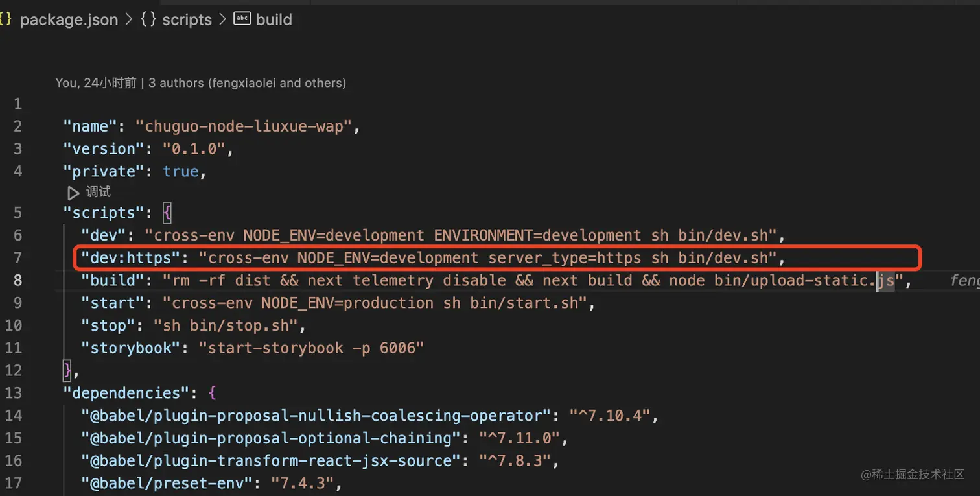Click the nullish-coalescing-operator plugin key
This screenshot has width=980, height=496.
pyautogui.click(x=316, y=416)
